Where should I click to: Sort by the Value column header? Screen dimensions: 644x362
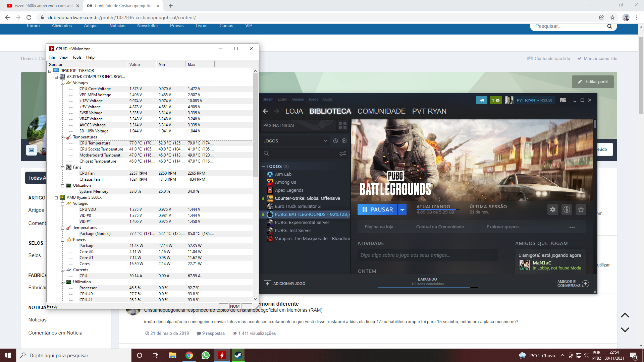tap(142, 64)
